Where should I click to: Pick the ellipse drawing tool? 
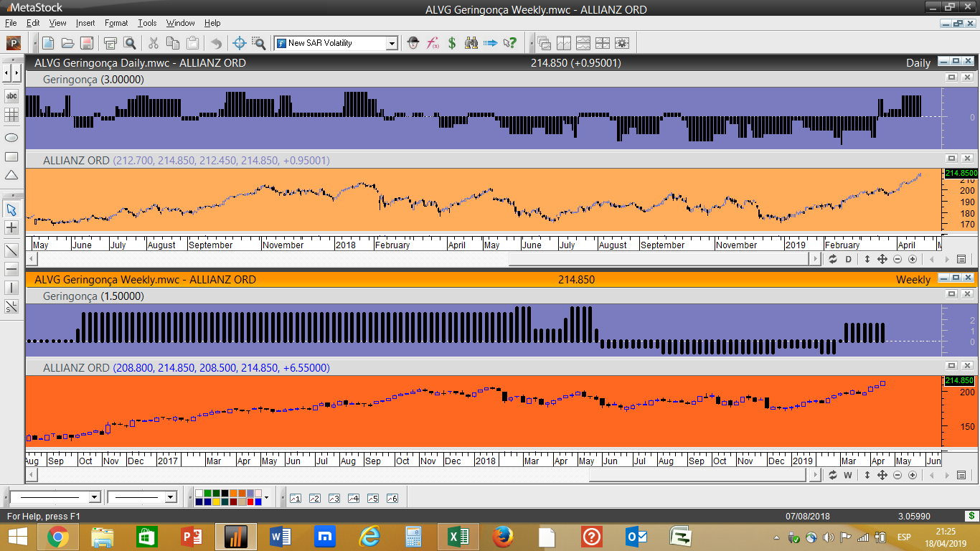11,137
